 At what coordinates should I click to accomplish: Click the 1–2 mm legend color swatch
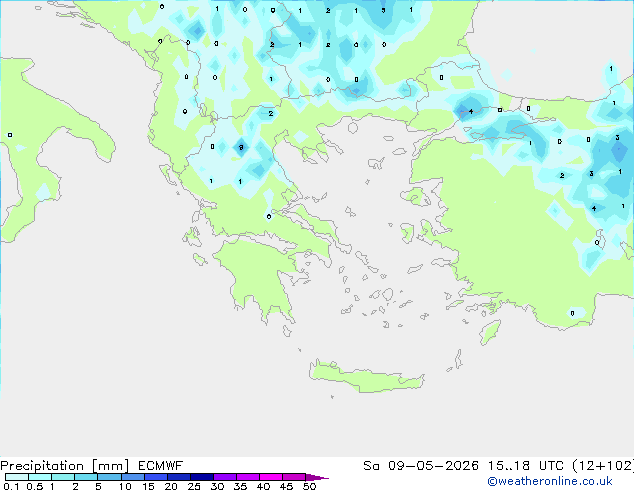point(63,477)
